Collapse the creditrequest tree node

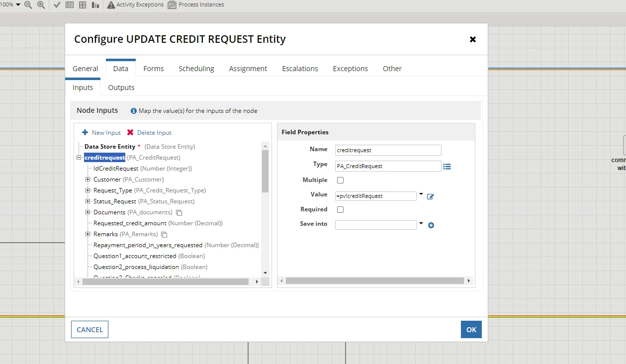click(79, 158)
